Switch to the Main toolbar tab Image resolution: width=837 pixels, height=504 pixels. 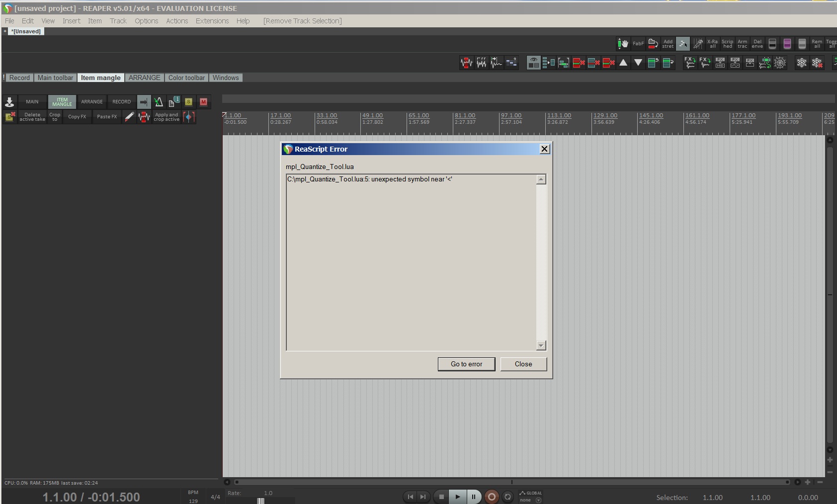55,78
